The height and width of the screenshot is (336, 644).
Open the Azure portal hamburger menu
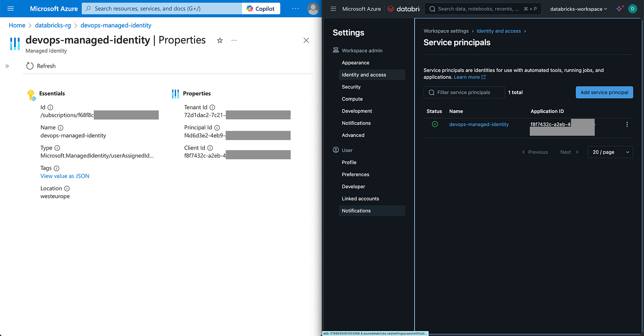tap(11, 8)
